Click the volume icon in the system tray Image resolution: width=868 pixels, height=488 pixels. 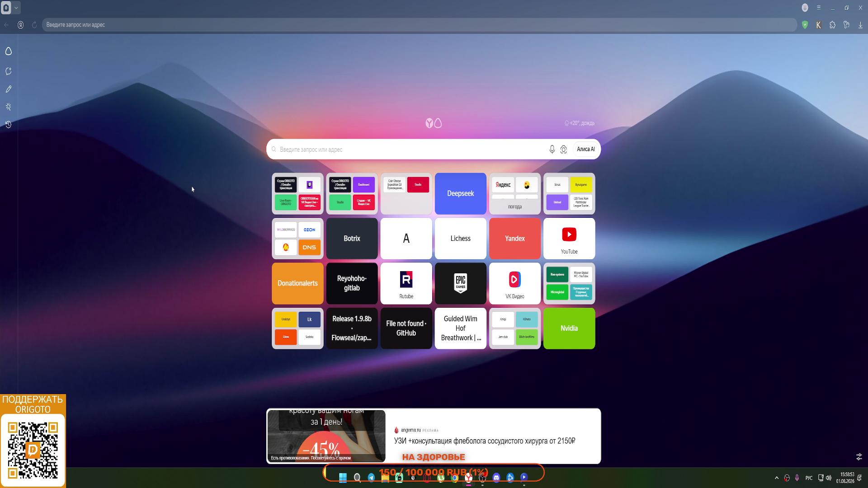click(x=829, y=478)
